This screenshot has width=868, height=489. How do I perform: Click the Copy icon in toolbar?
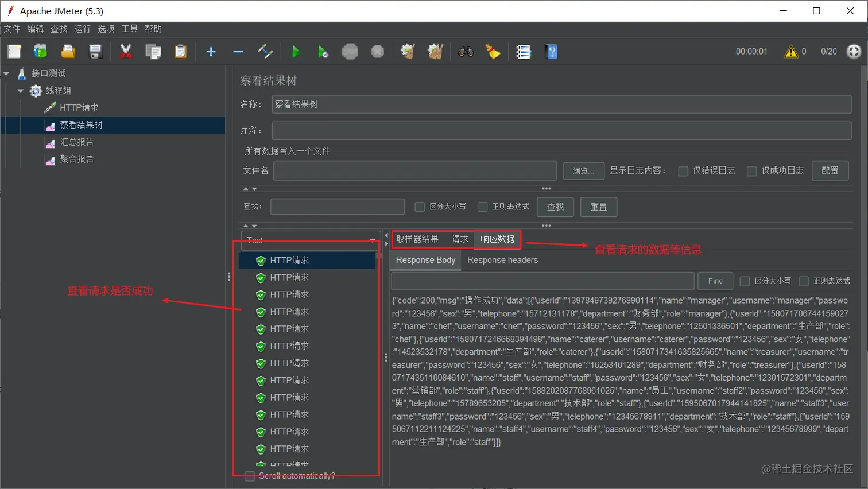click(x=153, y=52)
